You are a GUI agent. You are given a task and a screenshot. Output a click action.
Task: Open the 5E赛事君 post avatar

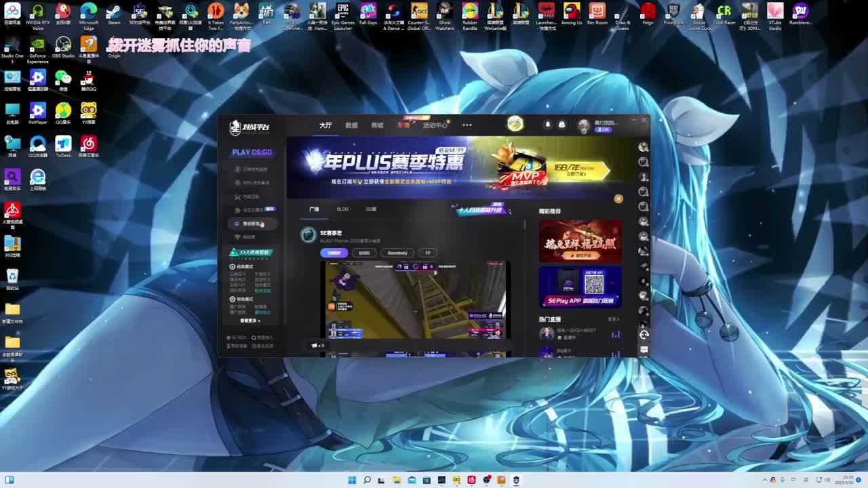[309, 235]
